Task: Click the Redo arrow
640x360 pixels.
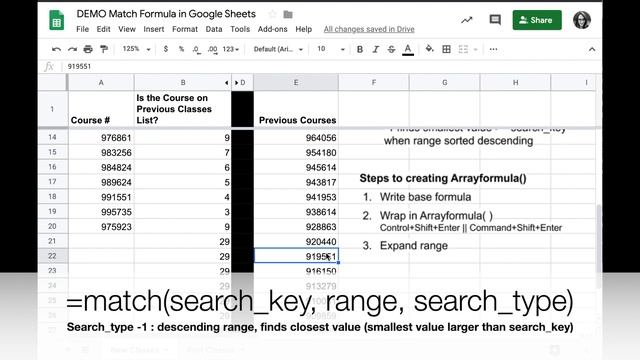Action: tap(72, 49)
